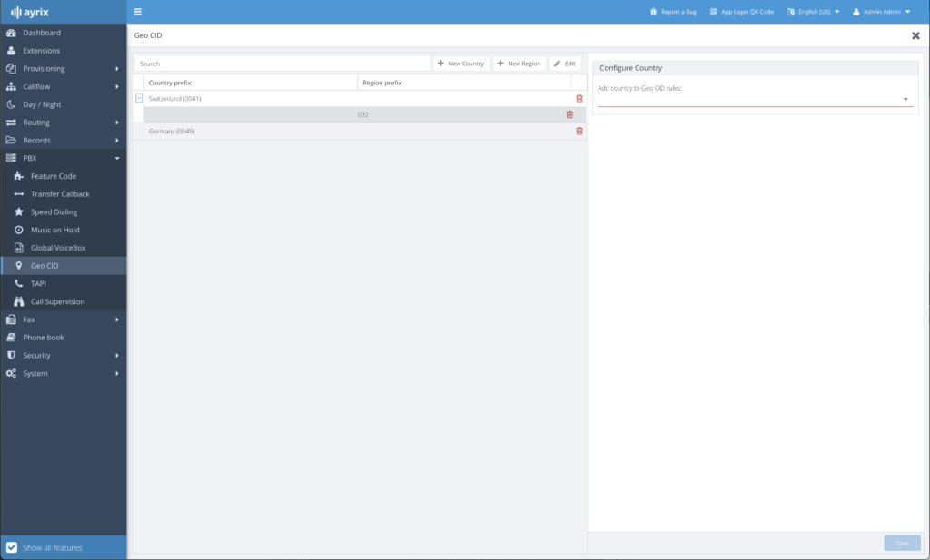Viewport: 930px width, 560px height.
Task: Expand the Security submenu arrow
Action: (x=117, y=356)
